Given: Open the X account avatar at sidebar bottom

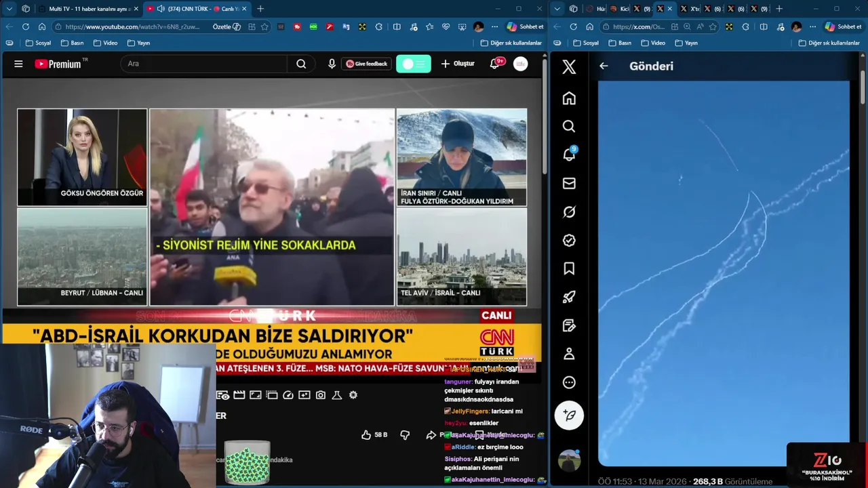Looking at the screenshot, I should click(569, 461).
